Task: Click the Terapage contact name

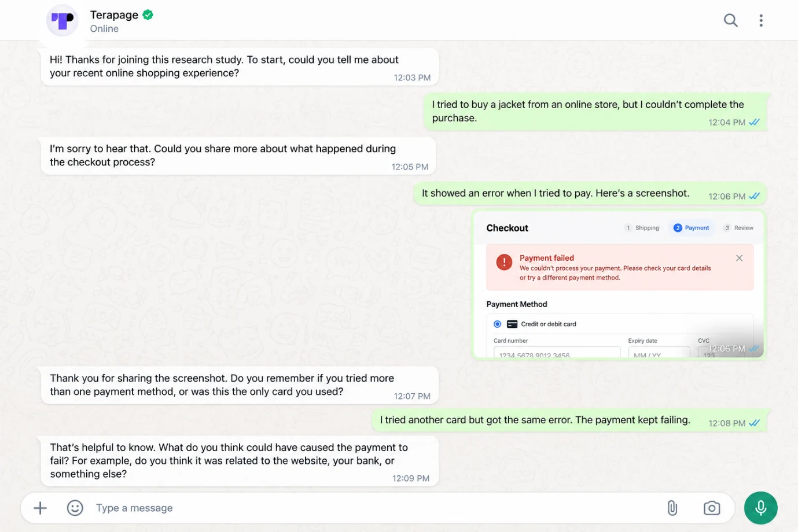Action: [x=114, y=14]
